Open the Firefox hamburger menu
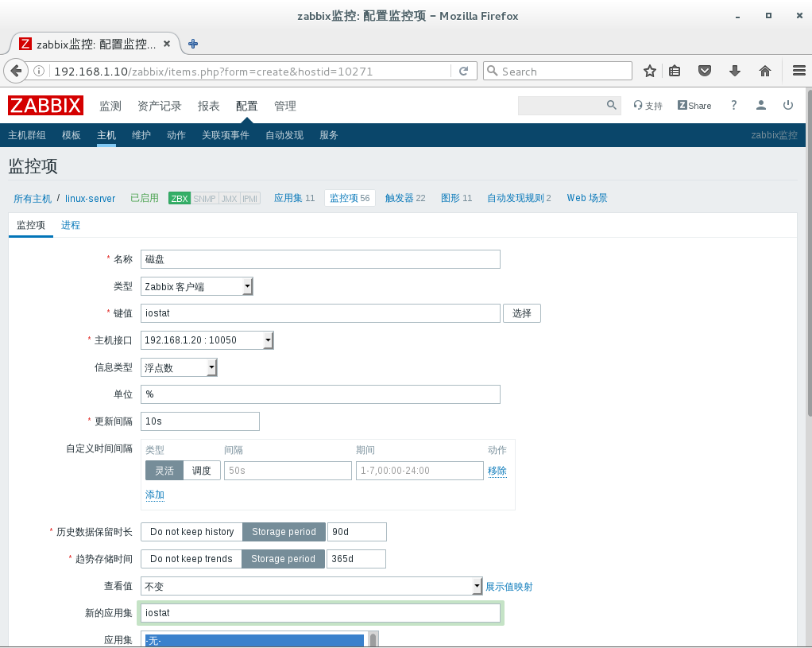 click(799, 71)
